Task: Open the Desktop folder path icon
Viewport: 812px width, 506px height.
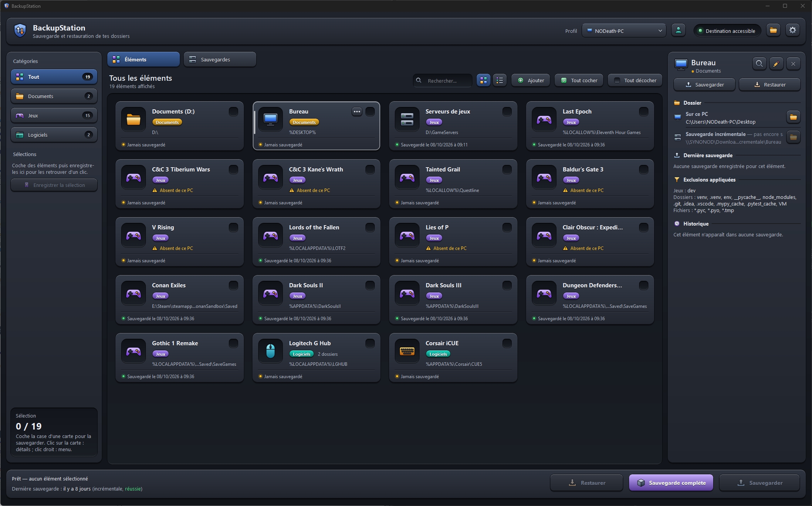Action: [793, 117]
